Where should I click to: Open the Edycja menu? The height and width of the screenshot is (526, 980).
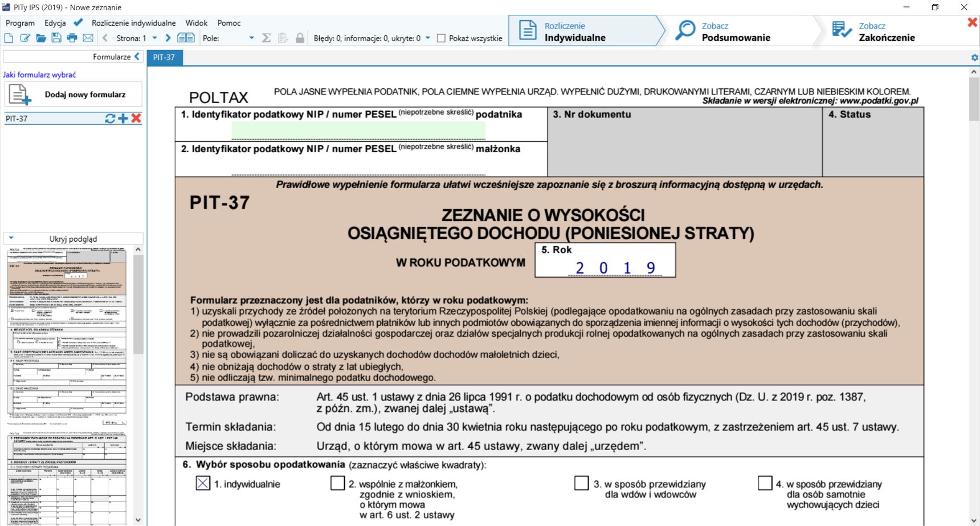tap(55, 23)
